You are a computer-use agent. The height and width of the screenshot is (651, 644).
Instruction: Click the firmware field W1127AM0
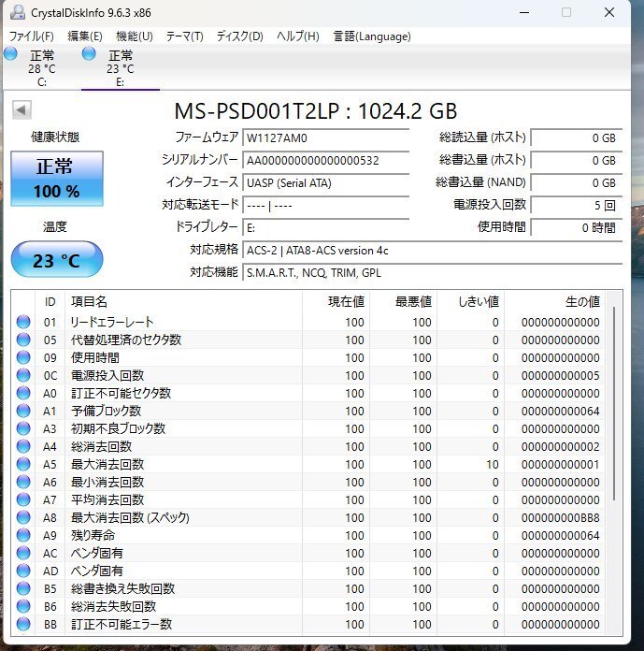click(326, 137)
